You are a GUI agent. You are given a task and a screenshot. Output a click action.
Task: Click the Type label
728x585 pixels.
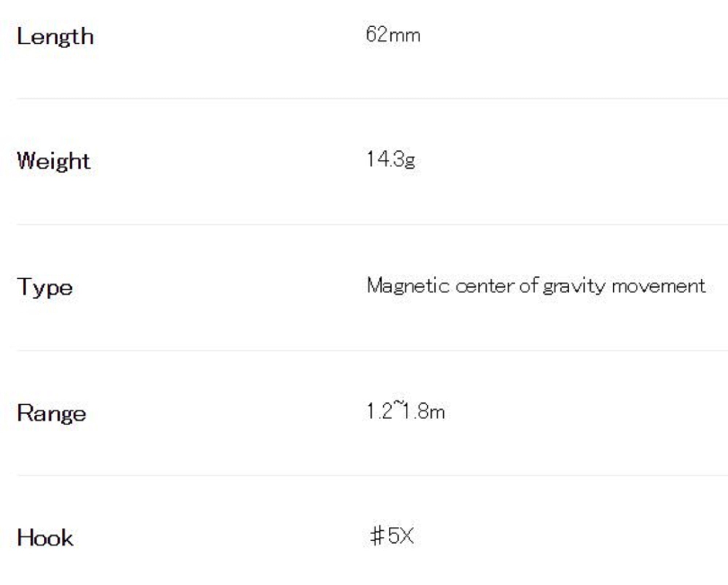pos(45,287)
